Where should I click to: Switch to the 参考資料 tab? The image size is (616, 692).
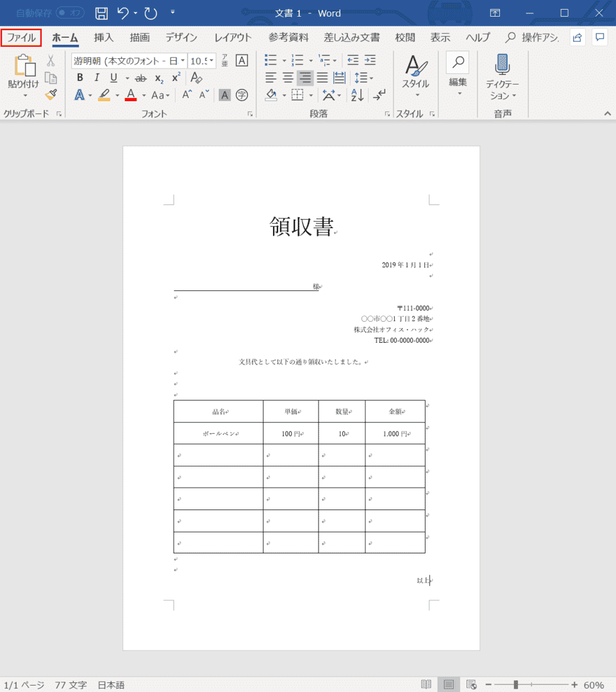[x=288, y=38]
